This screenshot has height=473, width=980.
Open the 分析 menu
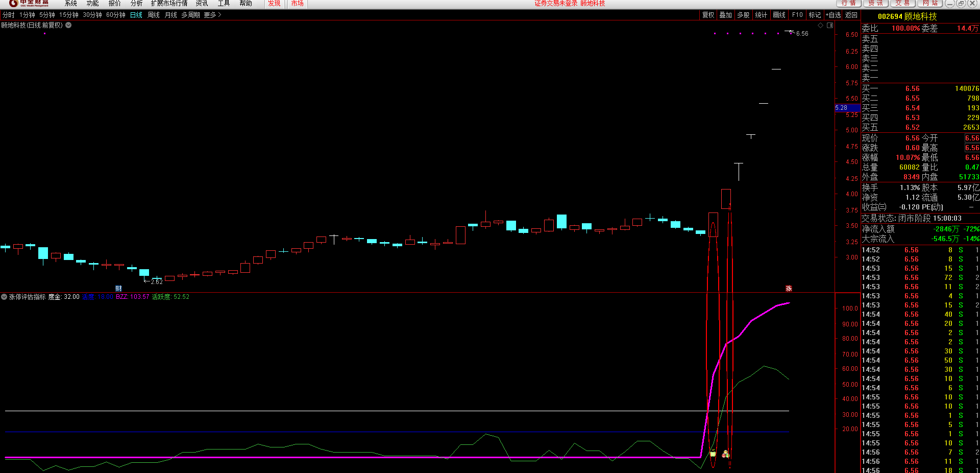coord(136,4)
